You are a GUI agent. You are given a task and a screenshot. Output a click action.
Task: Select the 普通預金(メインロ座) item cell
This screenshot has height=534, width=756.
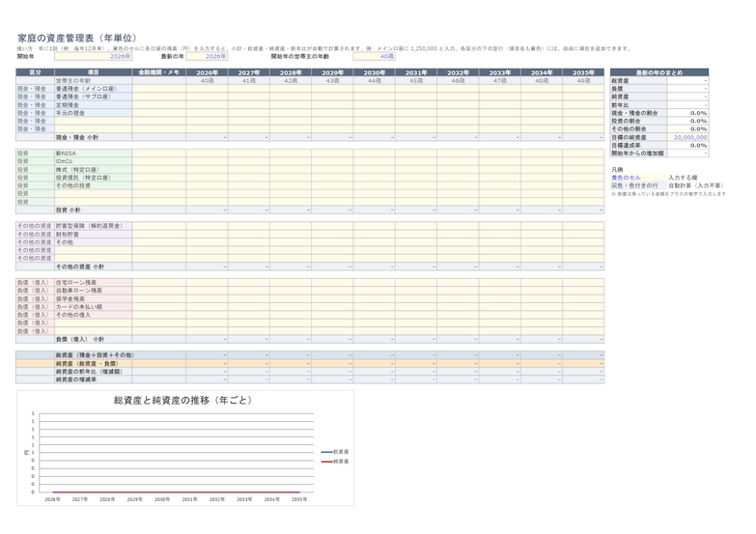click(x=93, y=89)
